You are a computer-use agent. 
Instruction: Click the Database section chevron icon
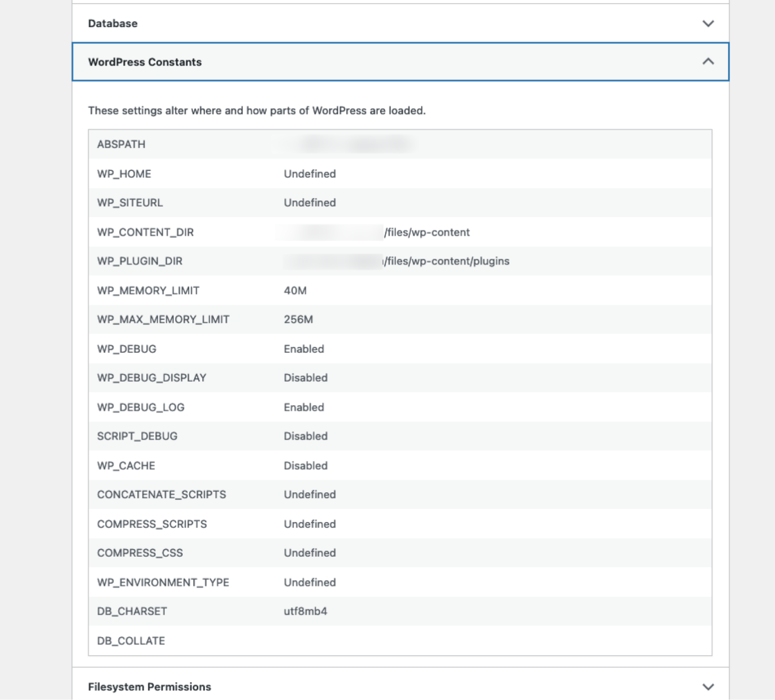pos(708,23)
